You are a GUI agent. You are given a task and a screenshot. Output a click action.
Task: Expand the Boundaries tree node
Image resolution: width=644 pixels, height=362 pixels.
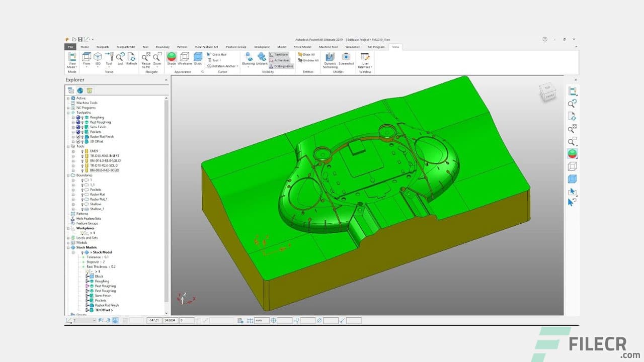click(x=69, y=175)
